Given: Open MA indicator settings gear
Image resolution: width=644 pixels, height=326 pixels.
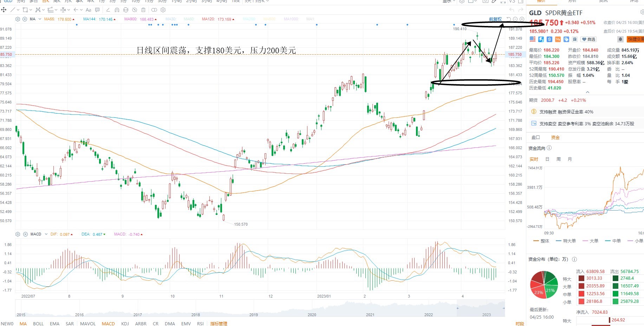Looking at the screenshot, I should [18, 19].
